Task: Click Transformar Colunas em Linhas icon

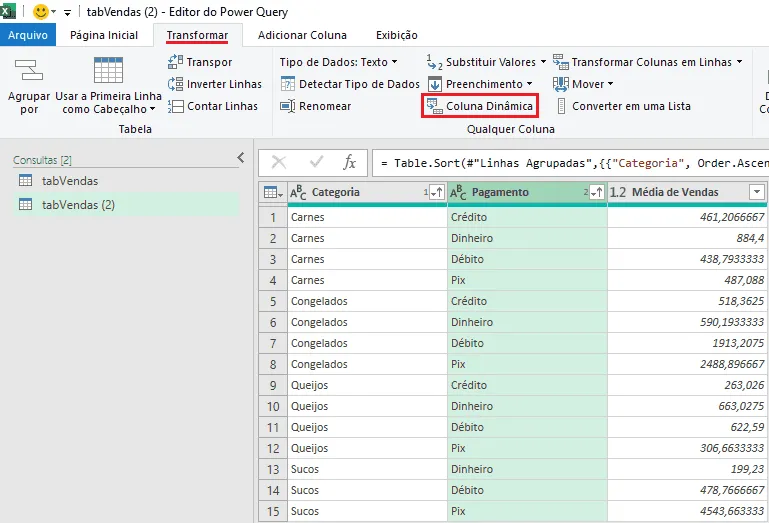Action: (561, 62)
